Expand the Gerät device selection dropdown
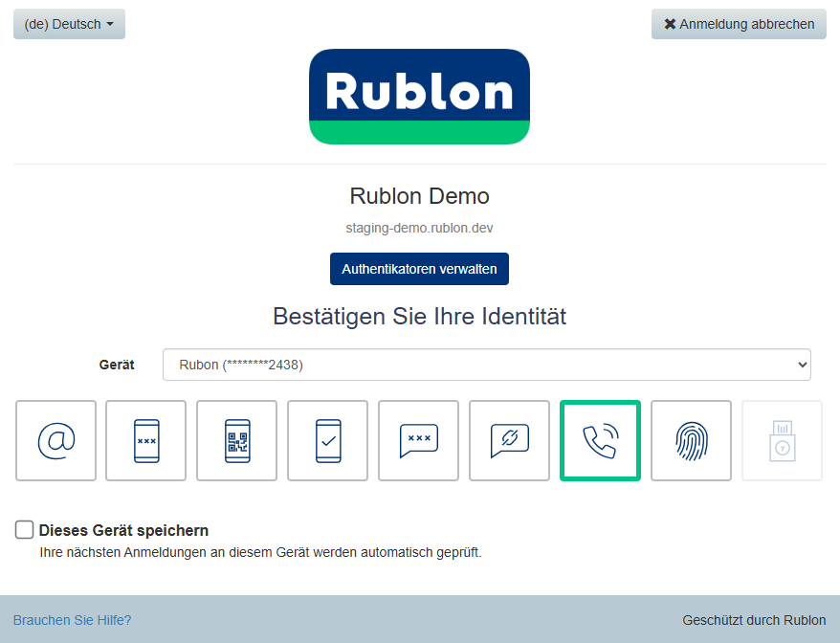Viewport: 840px width, 643px height. [486, 365]
